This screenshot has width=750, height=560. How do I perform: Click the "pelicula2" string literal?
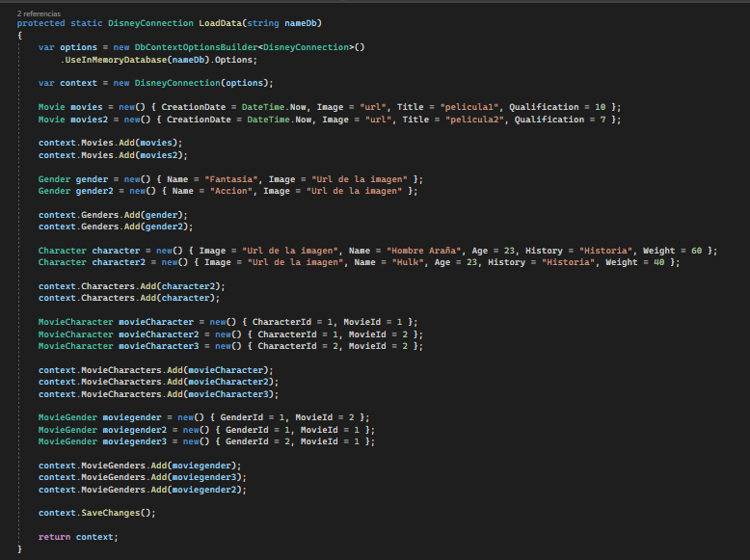[x=474, y=120]
